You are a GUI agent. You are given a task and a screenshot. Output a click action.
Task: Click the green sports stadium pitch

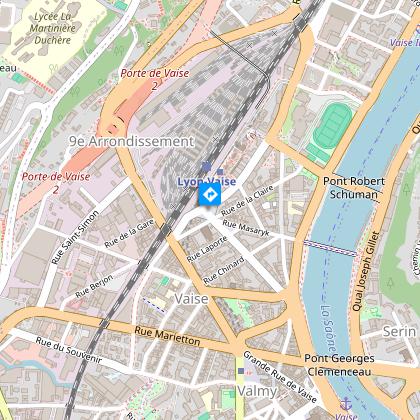point(333,126)
